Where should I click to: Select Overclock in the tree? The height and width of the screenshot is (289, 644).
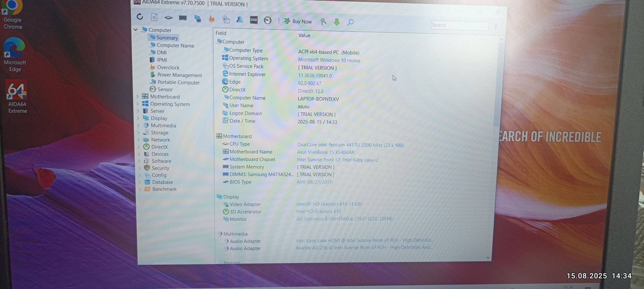coord(168,67)
